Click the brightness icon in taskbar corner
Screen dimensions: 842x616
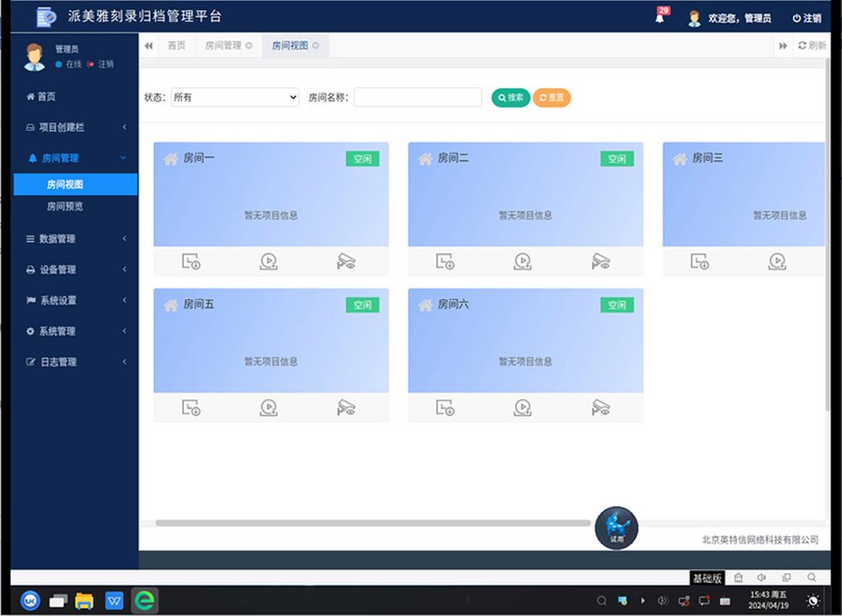(x=813, y=601)
